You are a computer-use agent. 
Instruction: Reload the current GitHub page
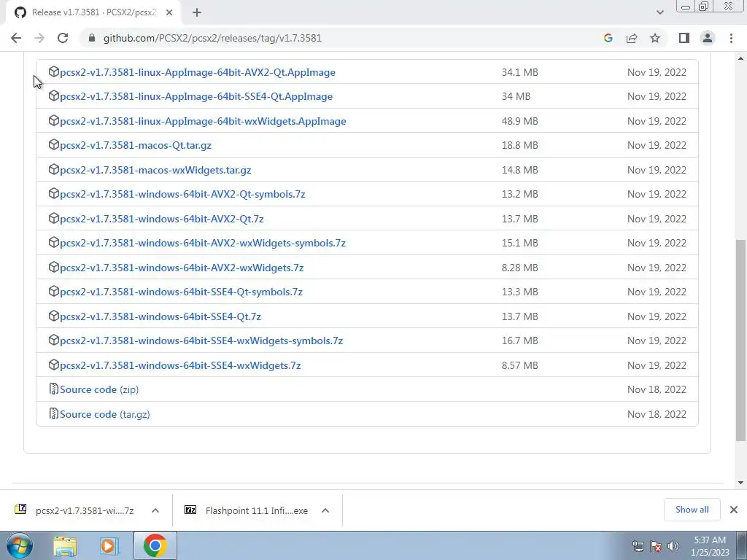63,38
